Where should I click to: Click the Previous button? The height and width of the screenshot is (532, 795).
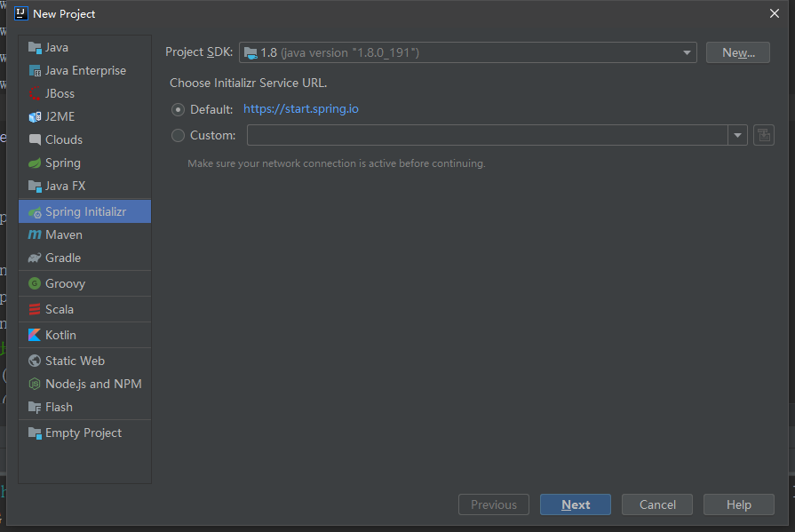pos(493,504)
